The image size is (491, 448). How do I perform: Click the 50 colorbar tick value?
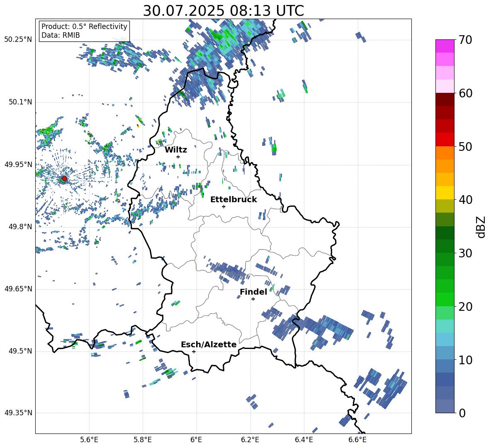tap(465, 147)
